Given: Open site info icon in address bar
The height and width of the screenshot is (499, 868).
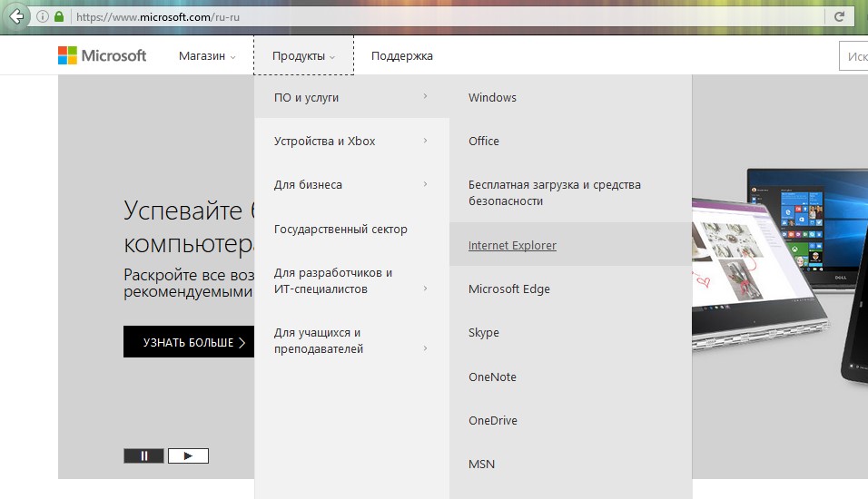Looking at the screenshot, I should (42, 16).
